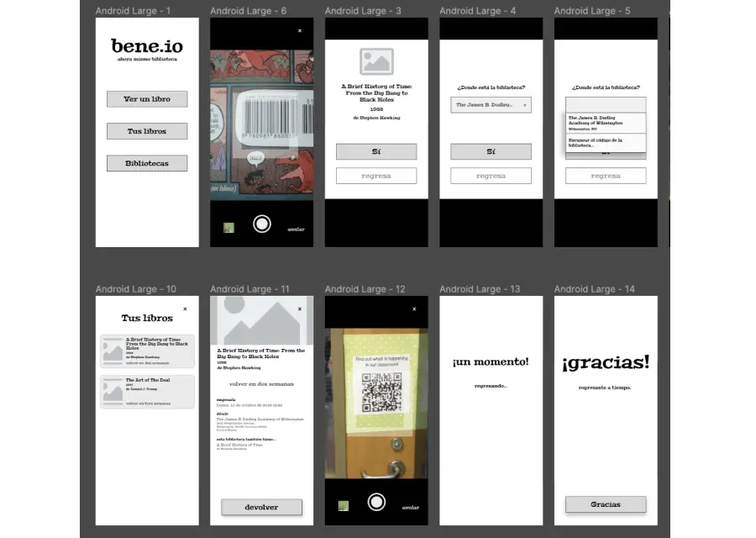Select frame label 'Android Large - 6'
The width and height of the screenshot is (756, 538).
coord(249,11)
